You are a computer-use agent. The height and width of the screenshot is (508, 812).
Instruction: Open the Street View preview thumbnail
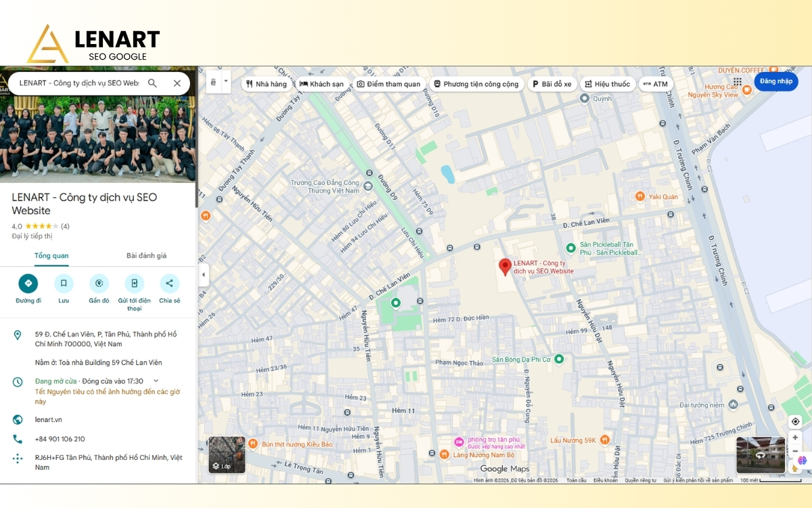pos(759,454)
